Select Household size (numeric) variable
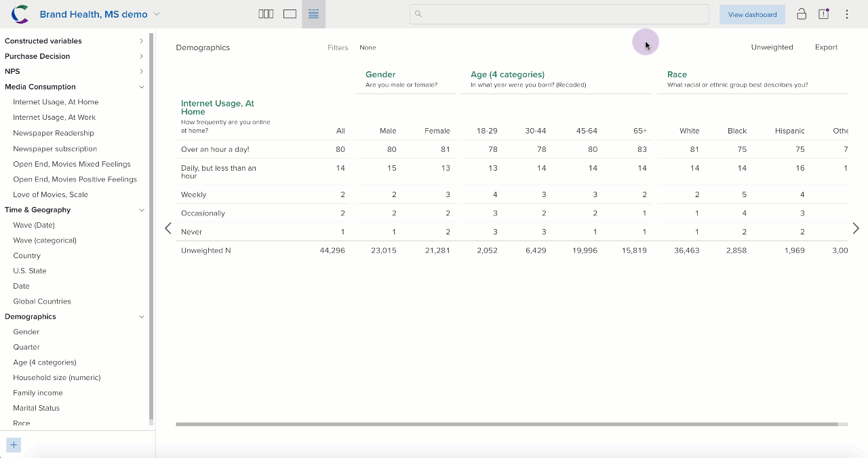This screenshot has height=458, width=868. [x=57, y=377]
